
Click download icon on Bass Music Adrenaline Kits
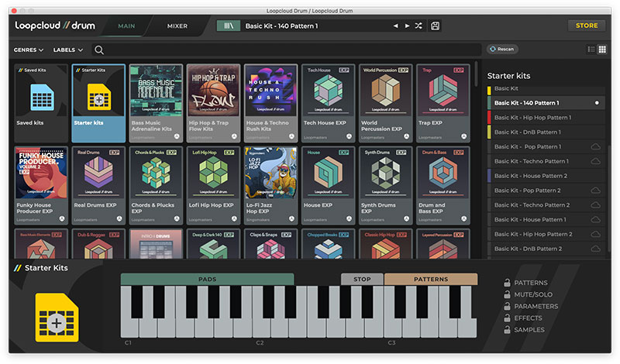pos(177,136)
